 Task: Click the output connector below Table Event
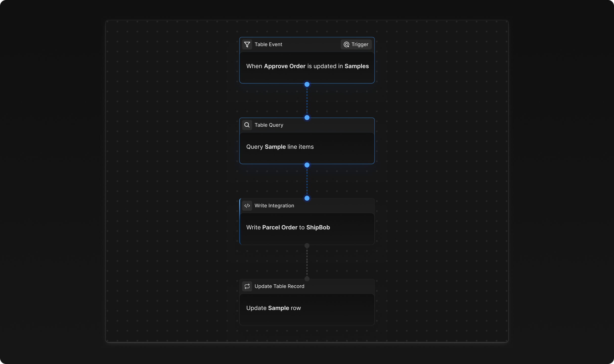pyautogui.click(x=307, y=84)
